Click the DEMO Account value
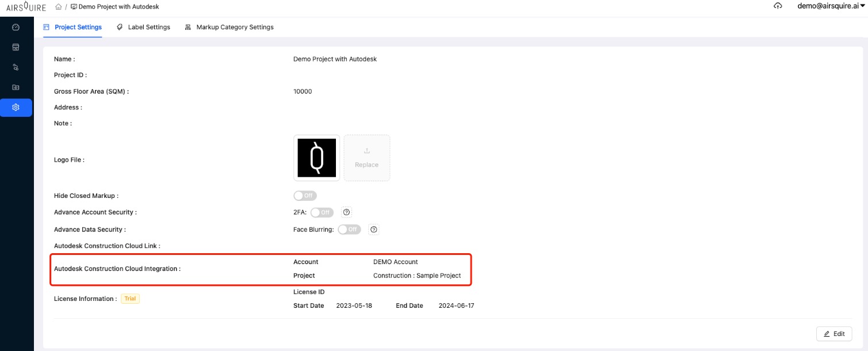 click(x=396, y=262)
